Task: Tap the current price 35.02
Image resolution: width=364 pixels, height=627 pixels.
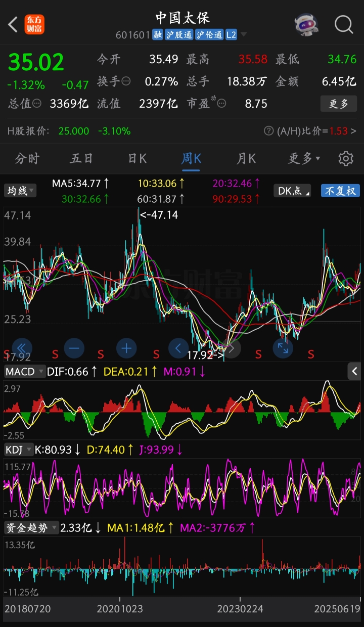Action: point(36,62)
